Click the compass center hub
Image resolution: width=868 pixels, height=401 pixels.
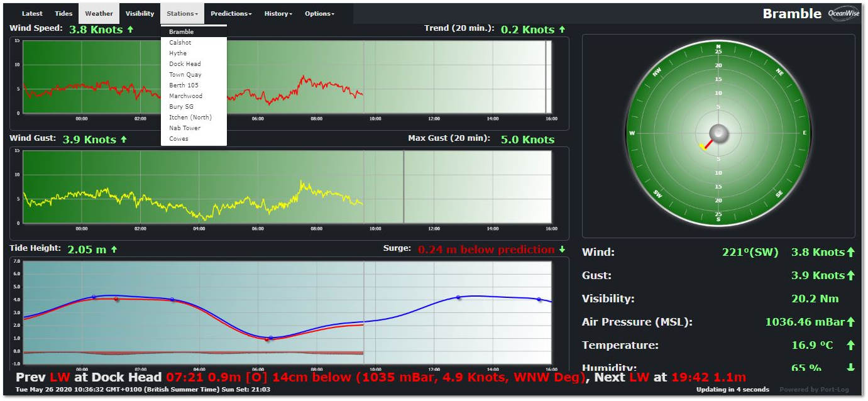pyautogui.click(x=718, y=133)
